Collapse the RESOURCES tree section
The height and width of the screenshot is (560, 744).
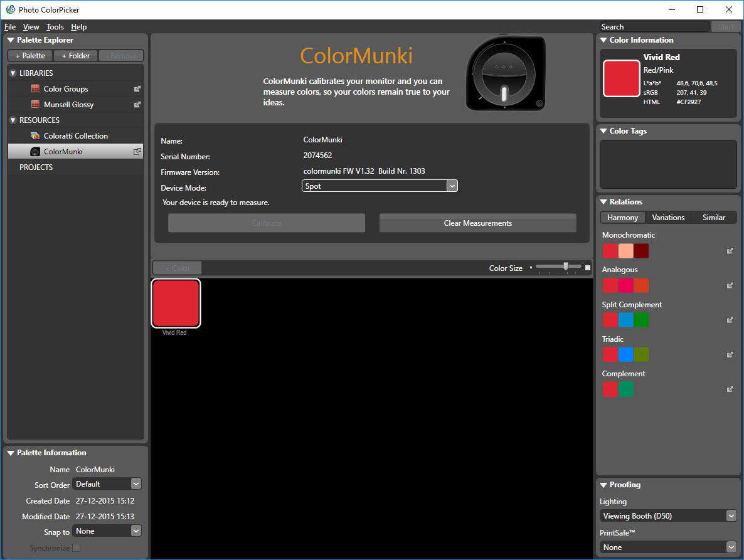click(x=13, y=120)
